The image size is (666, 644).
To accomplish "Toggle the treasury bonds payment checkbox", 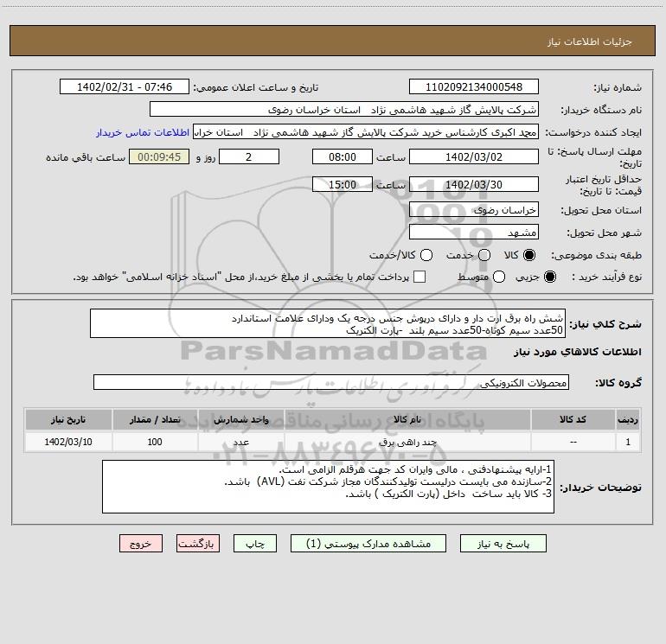I will tap(419, 277).
